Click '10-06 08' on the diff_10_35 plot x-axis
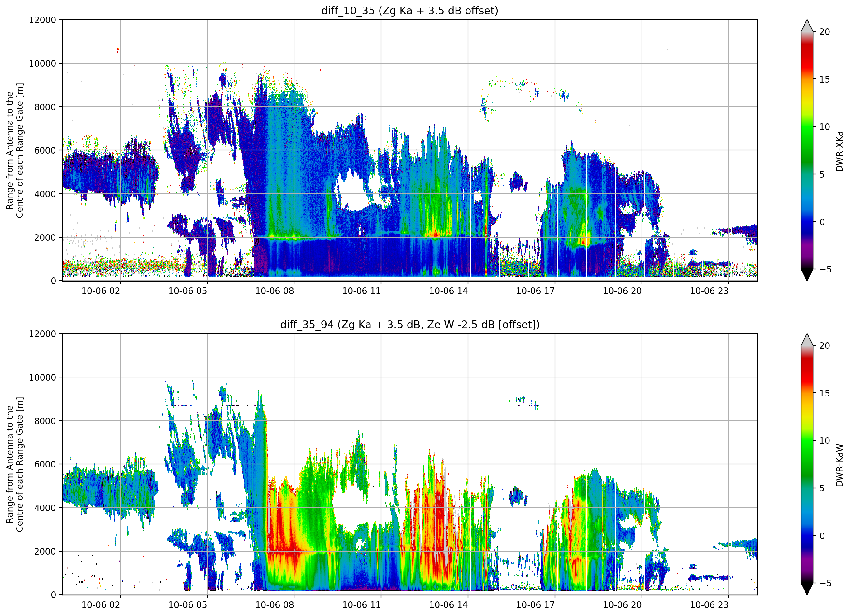The image size is (850, 616). click(275, 291)
